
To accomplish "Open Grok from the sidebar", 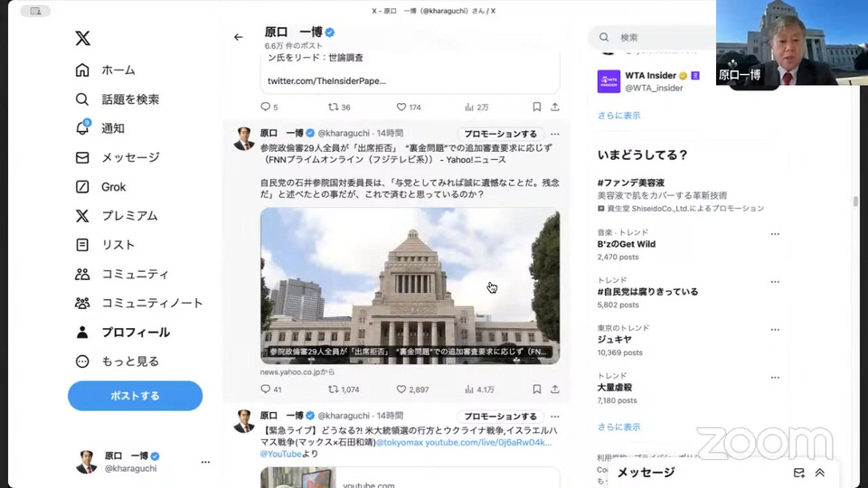I will pyautogui.click(x=100, y=187).
